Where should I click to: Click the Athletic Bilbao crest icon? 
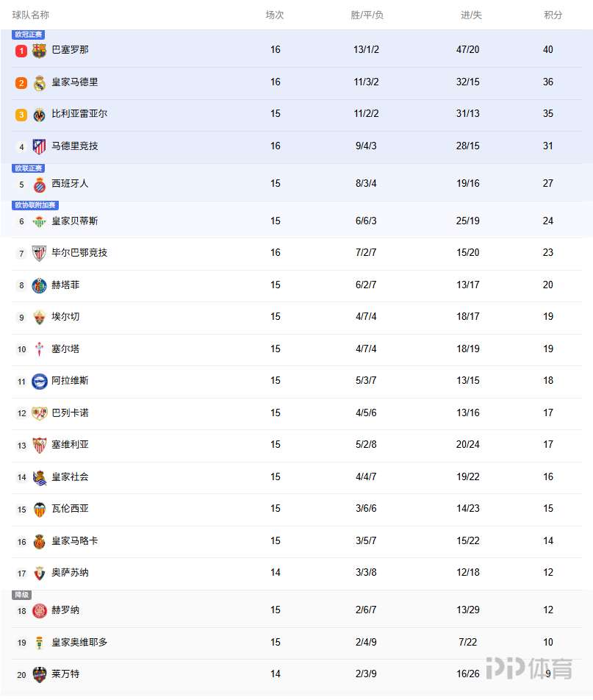(40, 253)
